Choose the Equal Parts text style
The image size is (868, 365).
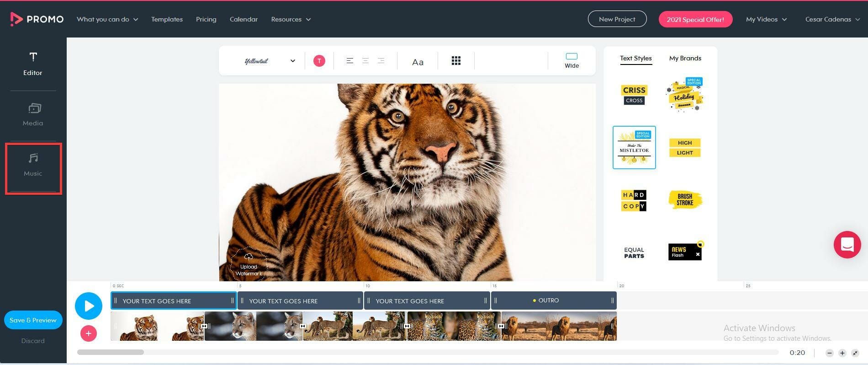tap(634, 252)
